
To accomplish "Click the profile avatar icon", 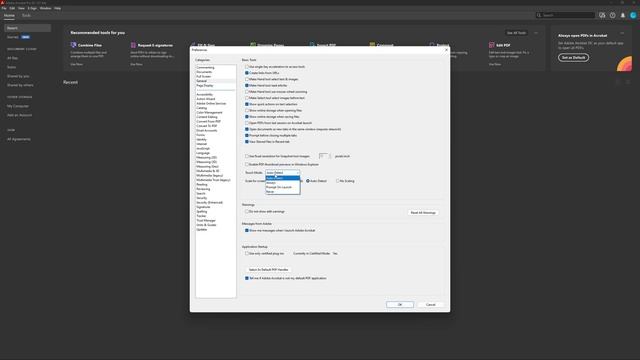I will pyautogui.click(x=633, y=15).
